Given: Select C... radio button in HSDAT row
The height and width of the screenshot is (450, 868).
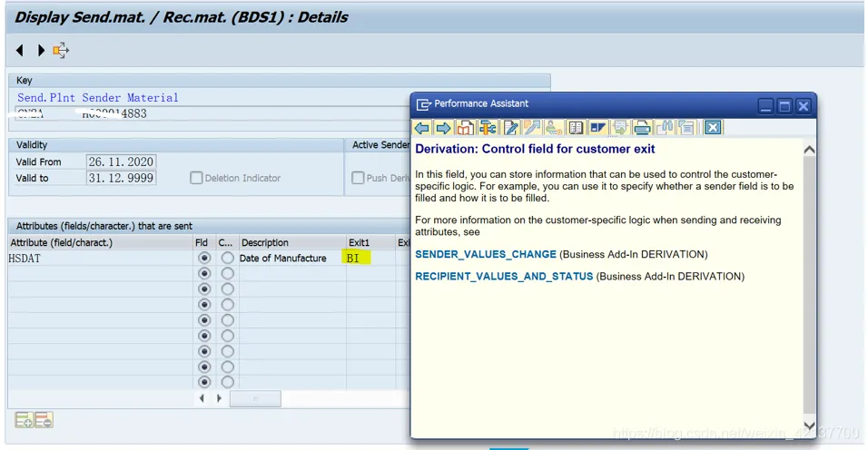Looking at the screenshot, I should 227,259.
